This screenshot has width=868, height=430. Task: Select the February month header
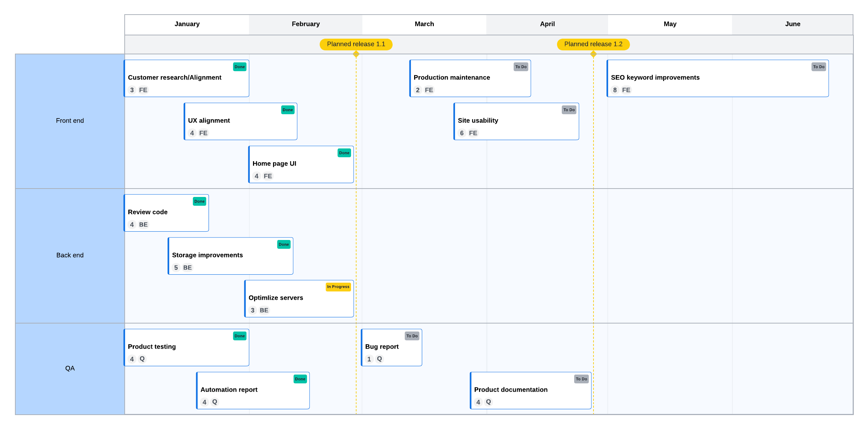coord(305,24)
